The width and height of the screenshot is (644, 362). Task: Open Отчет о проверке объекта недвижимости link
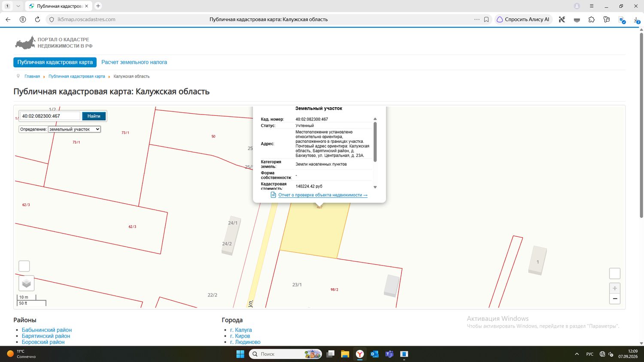click(323, 195)
